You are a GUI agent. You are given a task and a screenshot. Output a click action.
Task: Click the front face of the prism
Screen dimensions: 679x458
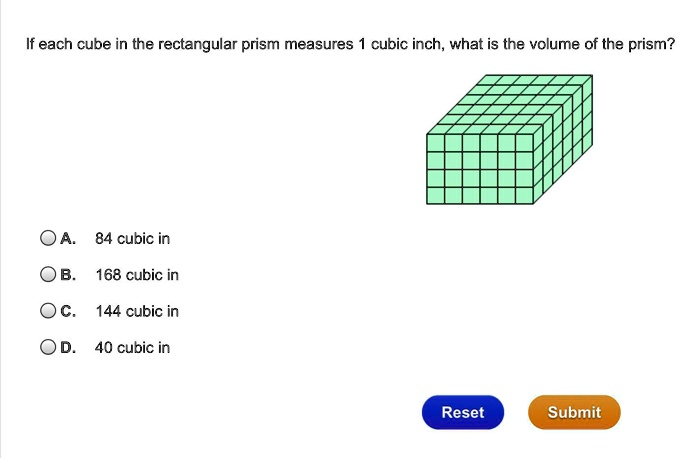[480, 170]
